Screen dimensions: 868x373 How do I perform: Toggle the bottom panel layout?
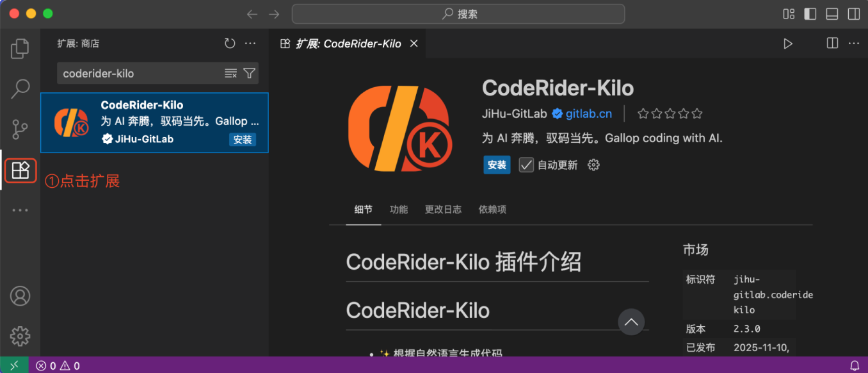coord(832,14)
